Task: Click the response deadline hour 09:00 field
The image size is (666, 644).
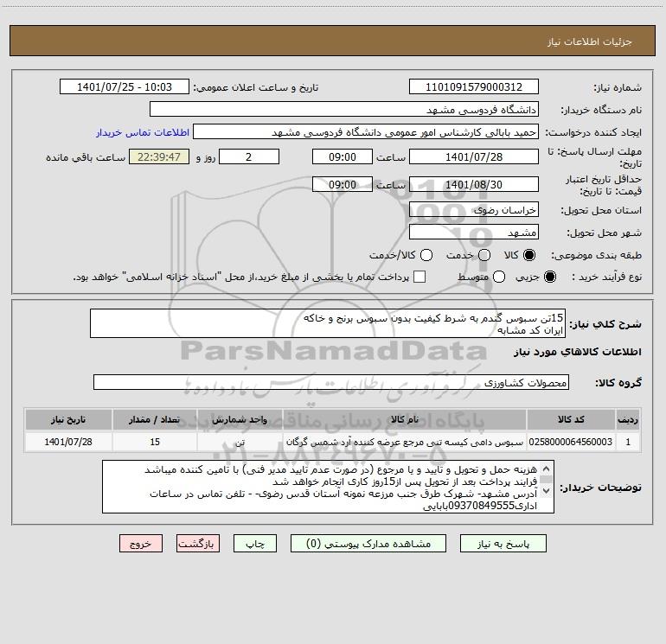Action: [343, 156]
